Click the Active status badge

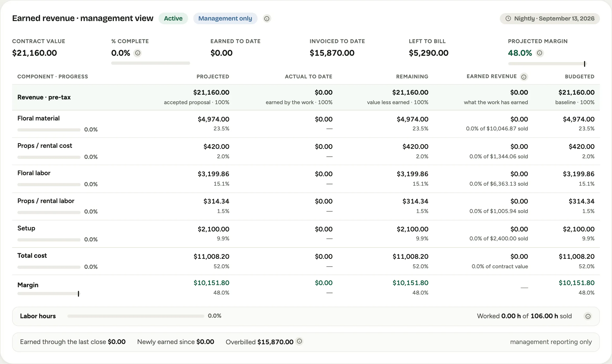pyautogui.click(x=173, y=18)
